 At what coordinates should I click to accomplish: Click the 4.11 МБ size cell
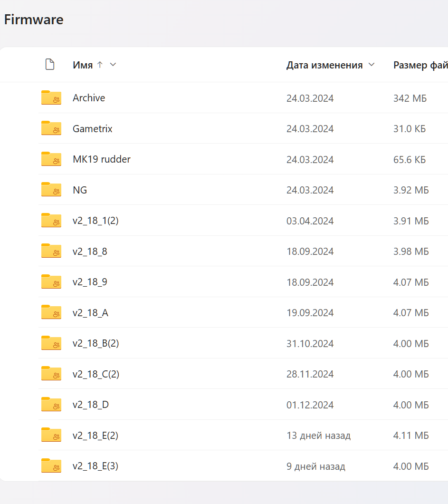tap(411, 436)
